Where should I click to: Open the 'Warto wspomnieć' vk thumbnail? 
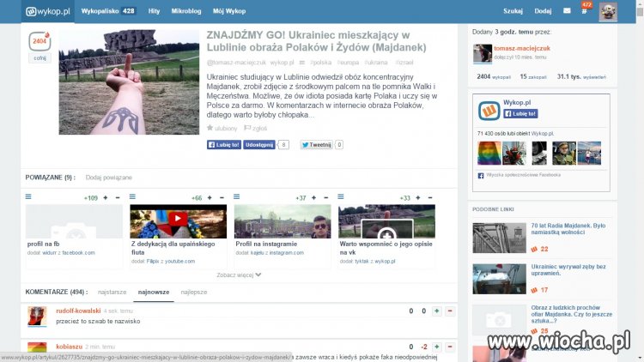click(387, 221)
